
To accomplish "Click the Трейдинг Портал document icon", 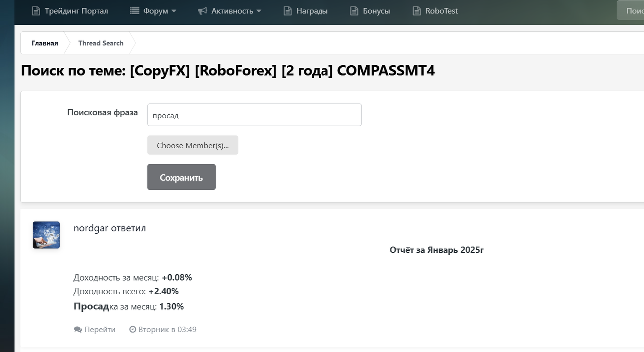I will pos(36,11).
